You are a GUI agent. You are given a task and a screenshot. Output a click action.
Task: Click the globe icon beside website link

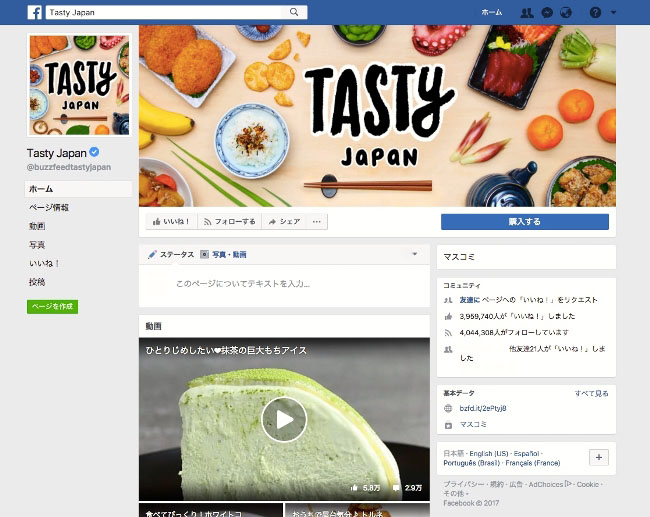[x=448, y=408]
